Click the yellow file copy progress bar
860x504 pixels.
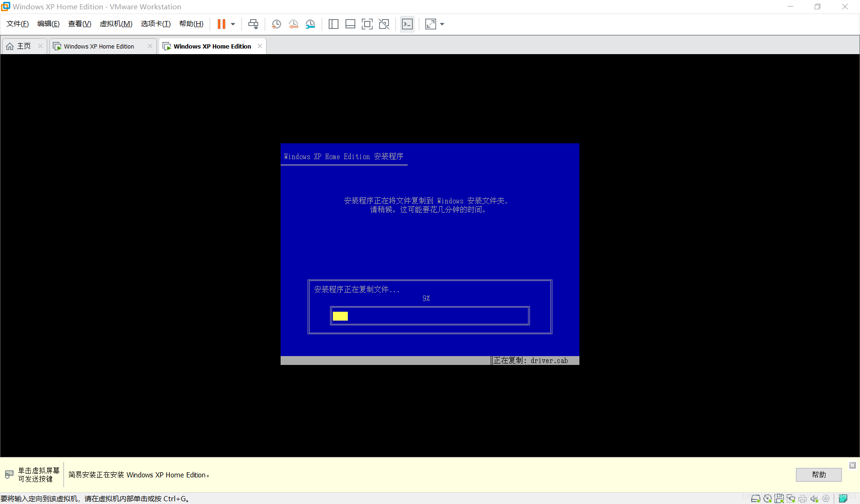340,316
